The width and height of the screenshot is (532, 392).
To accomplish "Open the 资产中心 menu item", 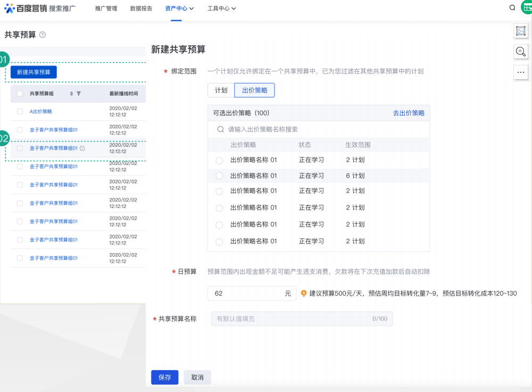I will (176, 9).
